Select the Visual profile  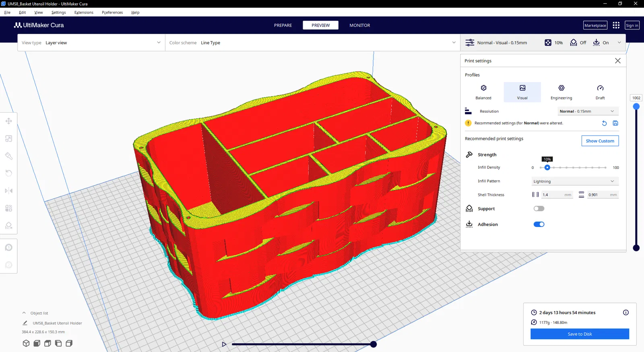[522, 92]
